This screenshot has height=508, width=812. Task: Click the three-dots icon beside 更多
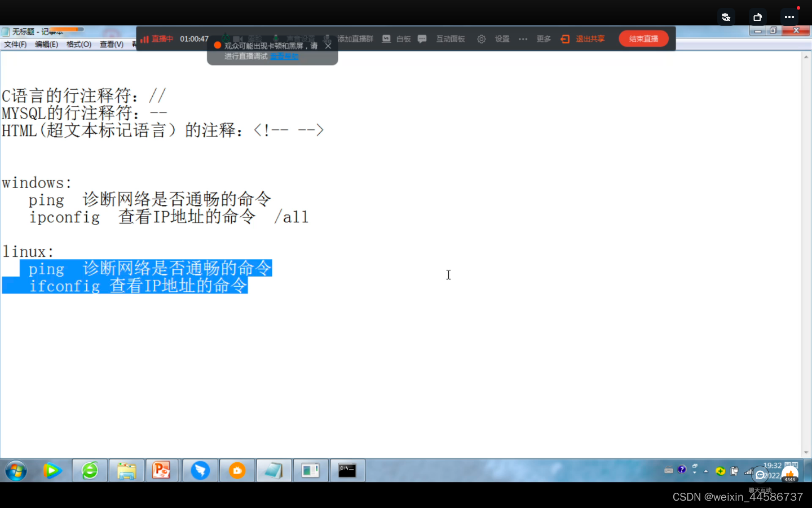click(x=523, y=39)
